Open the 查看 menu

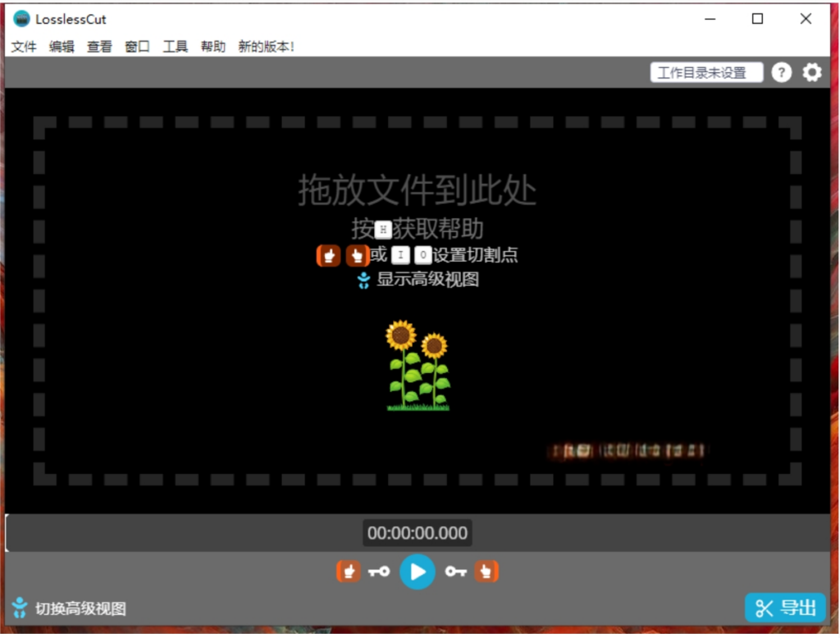[99, 47]
